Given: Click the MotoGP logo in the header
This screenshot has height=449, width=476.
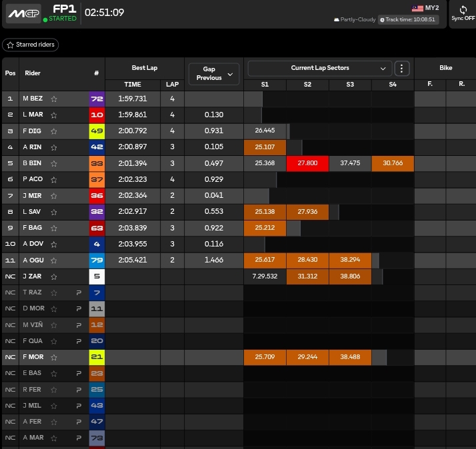Looking at the screenshot, I should point(23,13).
